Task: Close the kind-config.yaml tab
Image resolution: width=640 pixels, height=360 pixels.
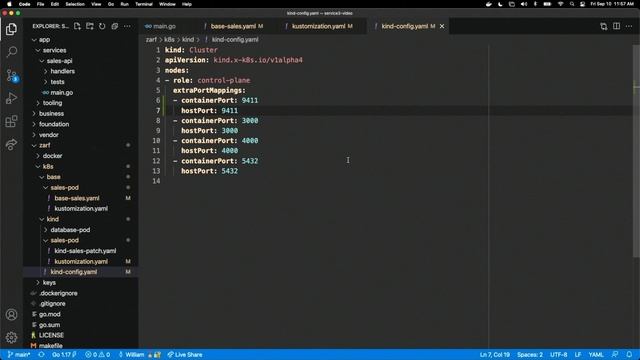Action: (442, 26)
